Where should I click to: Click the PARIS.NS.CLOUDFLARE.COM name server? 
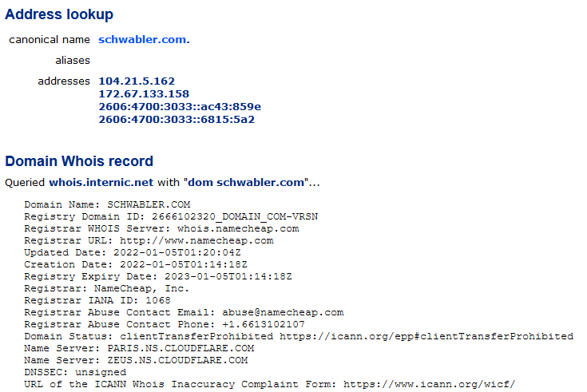click(180, 348)
